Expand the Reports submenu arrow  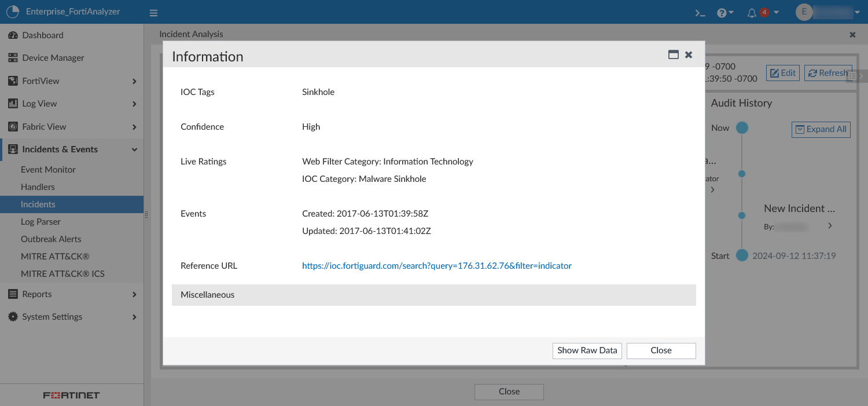(134, 294)
